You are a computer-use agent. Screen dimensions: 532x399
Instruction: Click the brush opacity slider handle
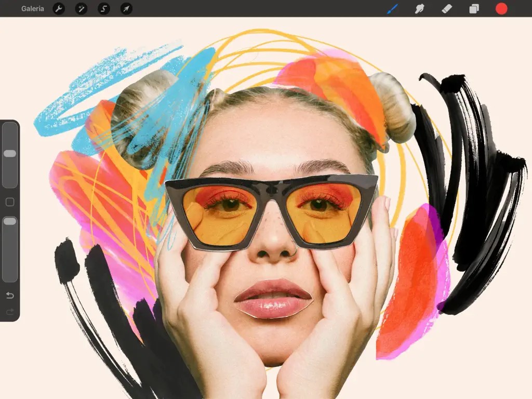pos(10,221)
